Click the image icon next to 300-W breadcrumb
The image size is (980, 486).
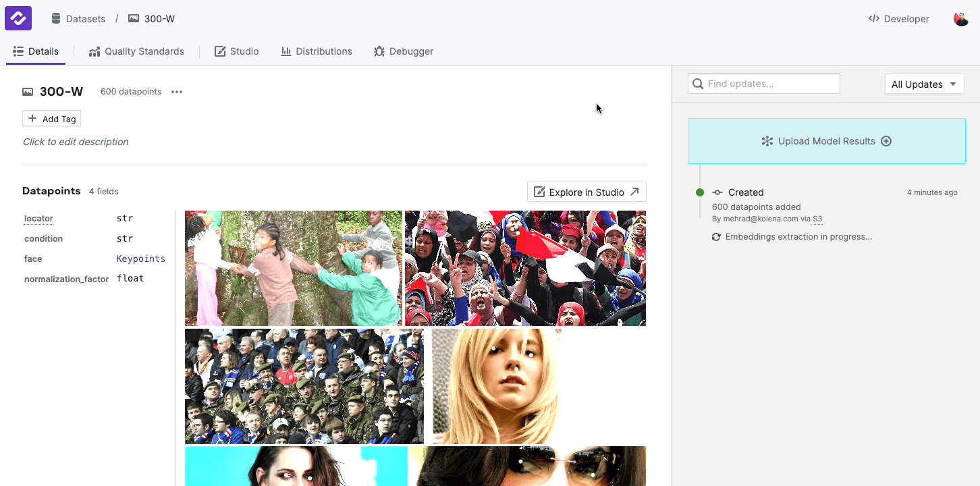pos(132,18)
